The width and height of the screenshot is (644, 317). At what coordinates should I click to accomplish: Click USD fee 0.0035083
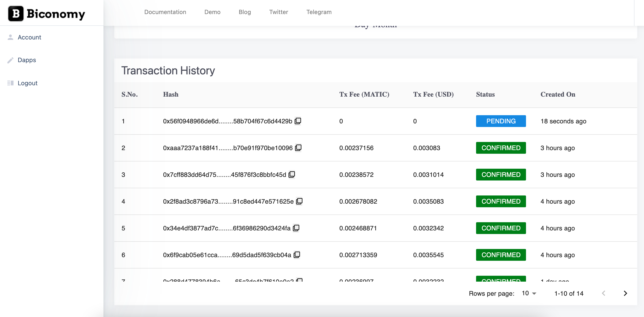pos(428,201)
